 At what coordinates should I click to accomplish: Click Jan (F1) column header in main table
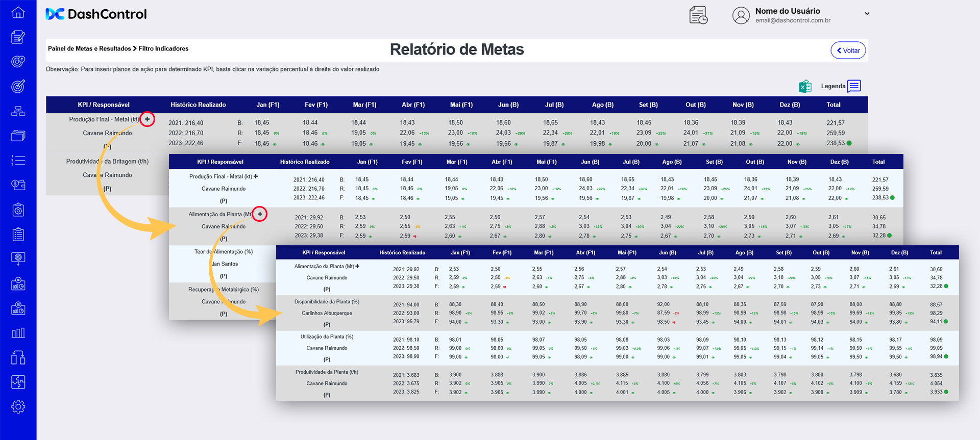point(268,105)
